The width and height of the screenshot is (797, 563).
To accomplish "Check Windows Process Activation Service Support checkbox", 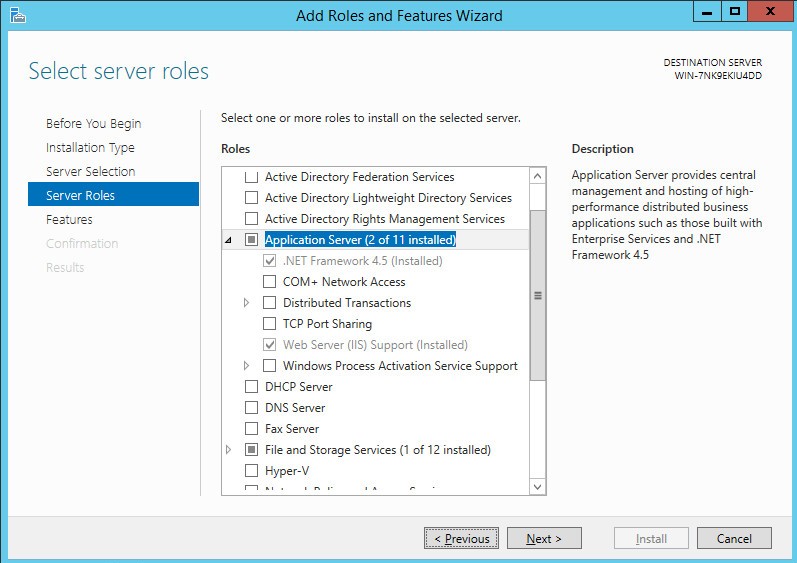I will [x=269, y=366].
